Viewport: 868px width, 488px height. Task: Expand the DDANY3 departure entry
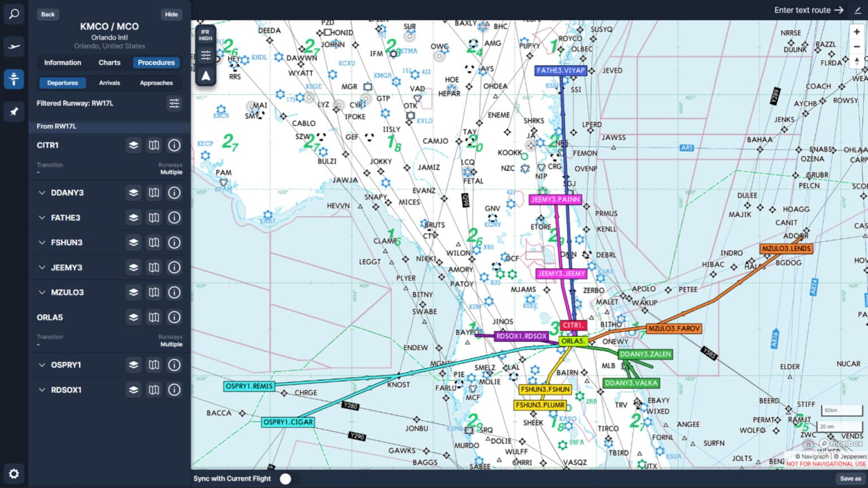pyautogui.click(x=42, y=193)
